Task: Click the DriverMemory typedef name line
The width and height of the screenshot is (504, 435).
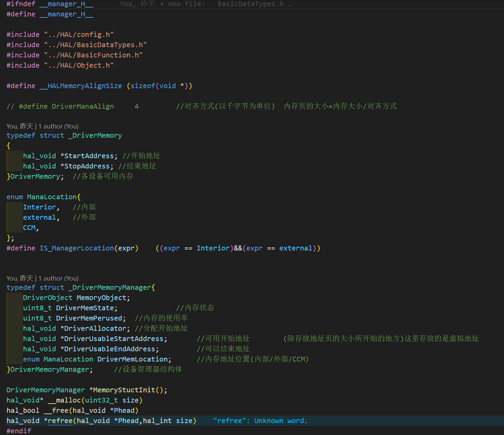Action: 35,176
